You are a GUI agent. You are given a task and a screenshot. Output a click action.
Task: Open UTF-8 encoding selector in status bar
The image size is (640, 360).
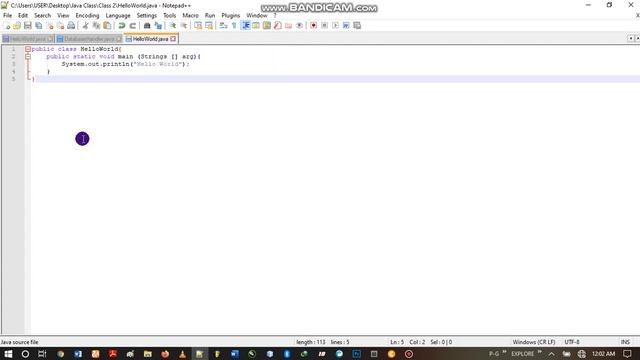point(572,342)
